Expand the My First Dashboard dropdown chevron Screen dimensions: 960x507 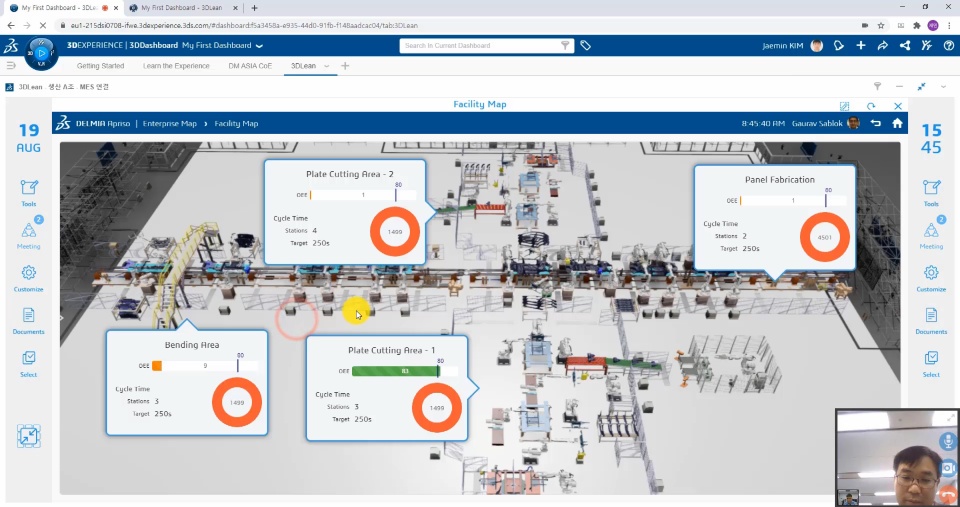pos(259,46)
